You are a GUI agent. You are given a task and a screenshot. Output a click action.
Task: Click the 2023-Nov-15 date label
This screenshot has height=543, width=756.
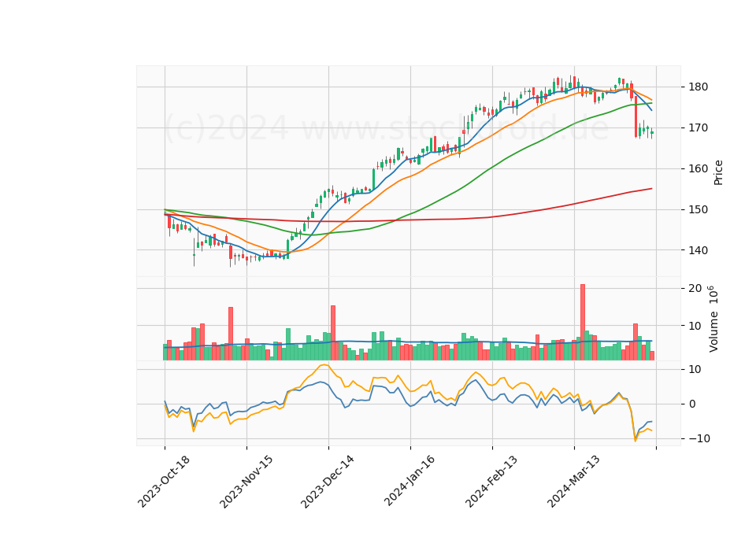pos(246,482)
